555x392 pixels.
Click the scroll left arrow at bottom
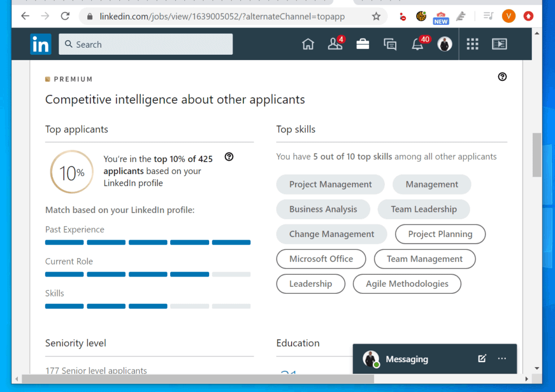[x=17, y=379]
